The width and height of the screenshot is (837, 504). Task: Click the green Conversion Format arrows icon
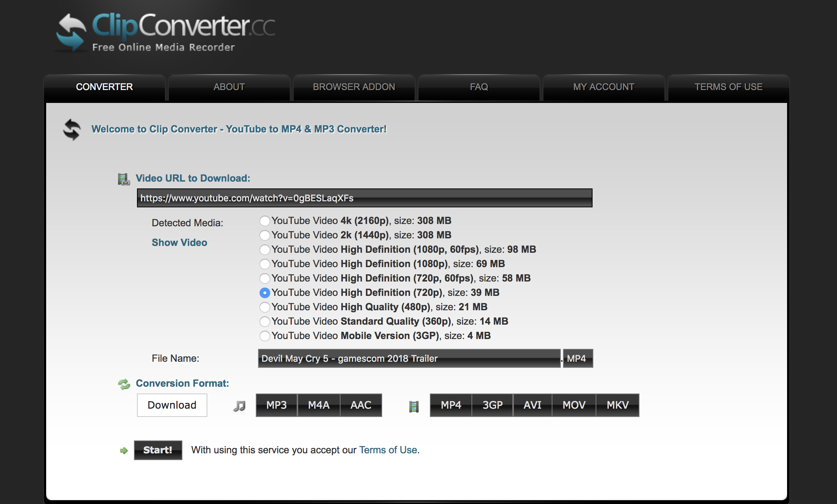[x=124, y=384]
